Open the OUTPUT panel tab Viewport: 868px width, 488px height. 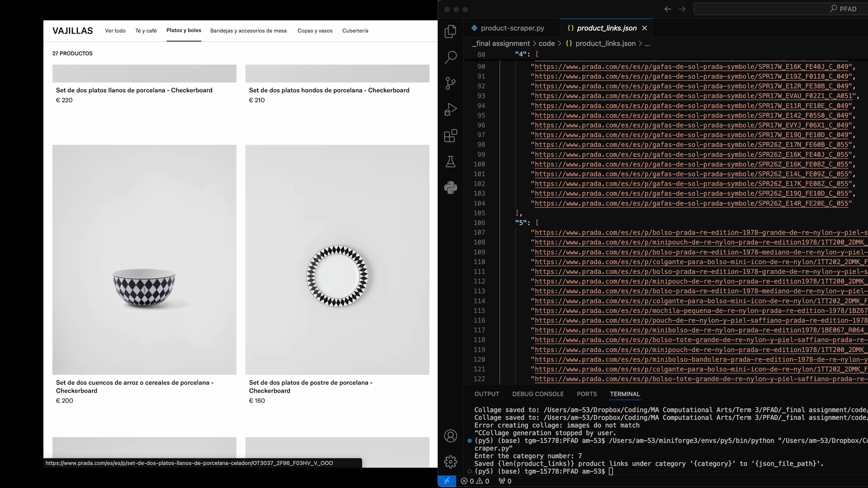click(x=487, y=394)
